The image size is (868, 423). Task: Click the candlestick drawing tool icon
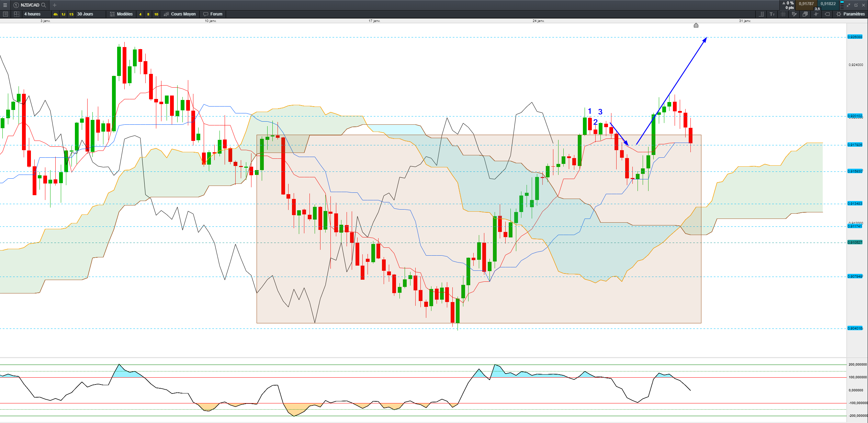tap(816, 14)
